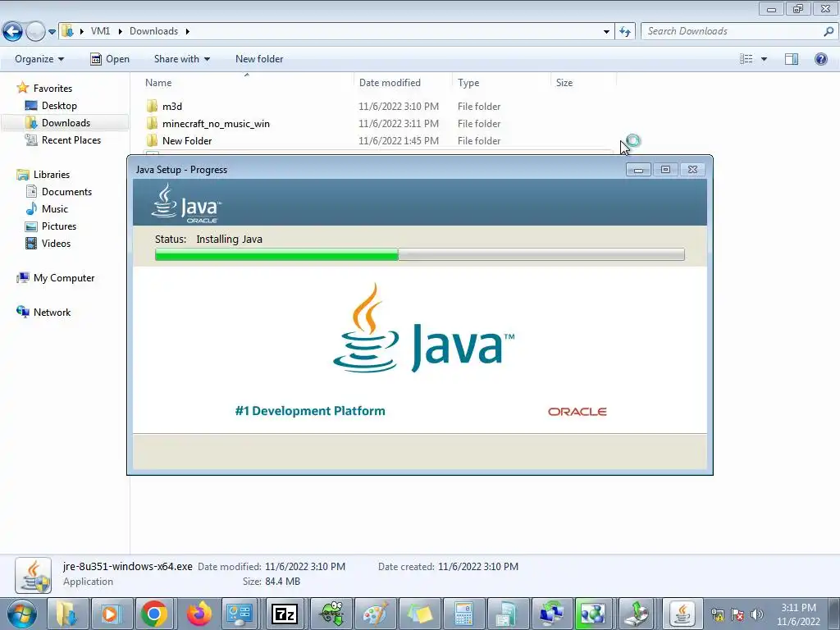This screenshot has width=840, height=630.
Task: Click the volume speaker tray icon
Action: click(x=757, y=615)
